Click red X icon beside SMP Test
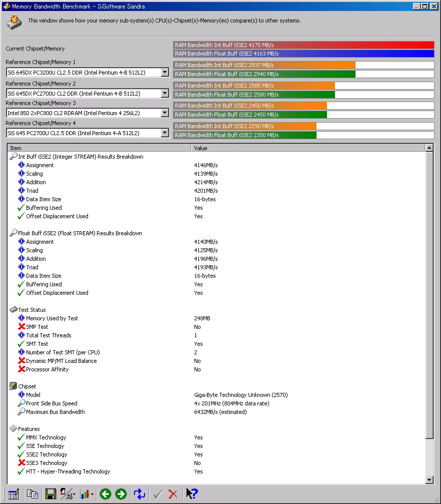This screenshot has width=441, height=504. tap(21, 326)
